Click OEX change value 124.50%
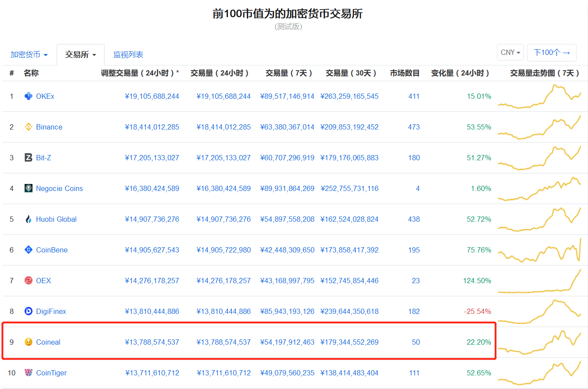Screen dimensions: 588x389 point(477,281)
